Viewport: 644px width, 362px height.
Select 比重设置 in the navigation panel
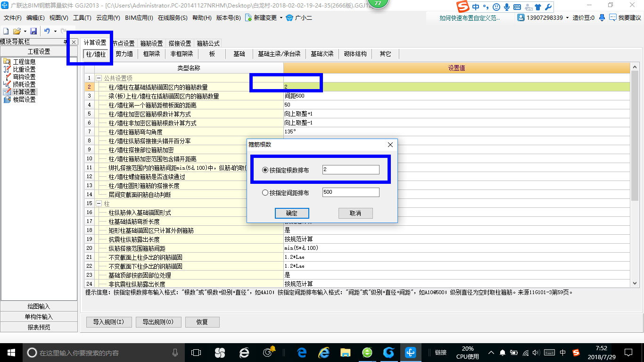[x=24, y=69]
